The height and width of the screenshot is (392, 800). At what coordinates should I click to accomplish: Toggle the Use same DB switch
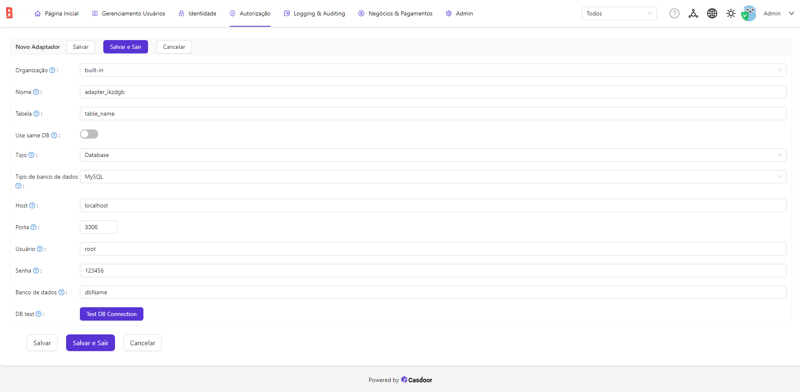pos(89,134)
